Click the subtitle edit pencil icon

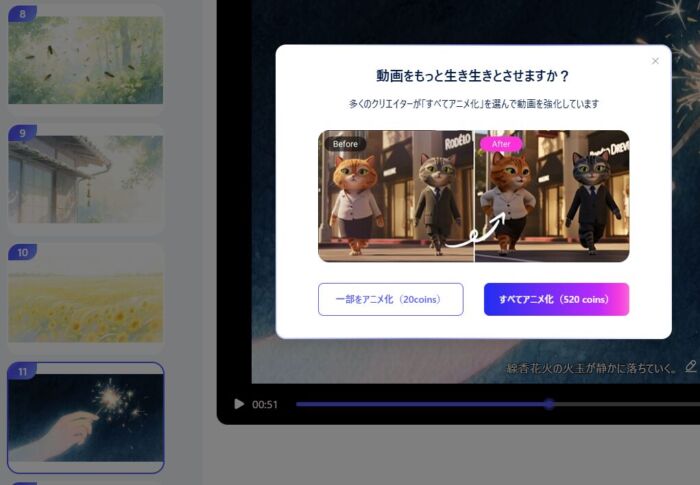(690, 366)
